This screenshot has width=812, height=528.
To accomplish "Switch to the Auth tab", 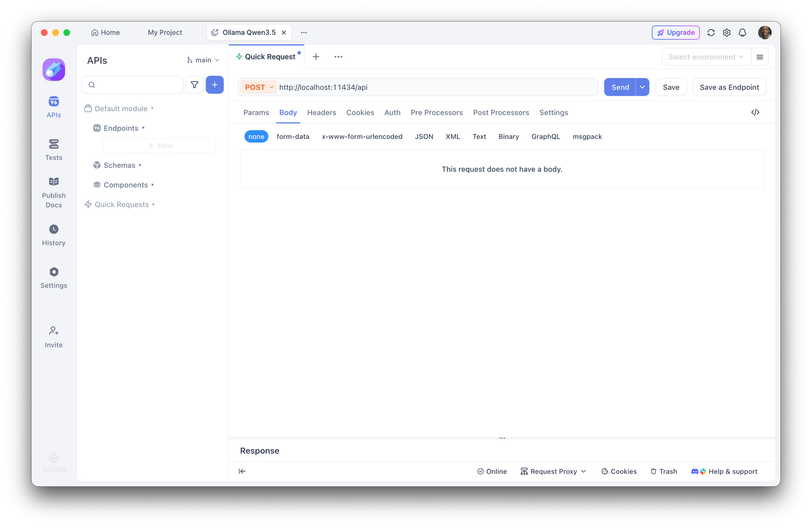I will point(392,113).
